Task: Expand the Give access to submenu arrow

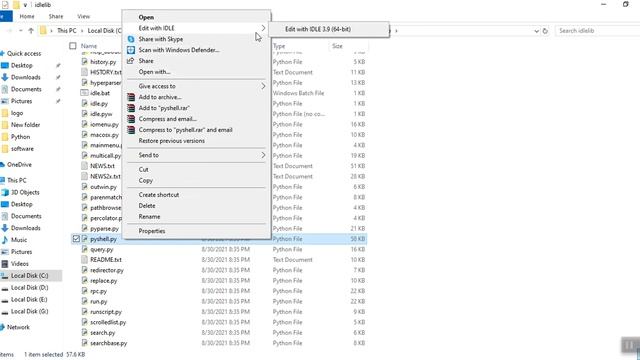Action: (x=263, y=86)
